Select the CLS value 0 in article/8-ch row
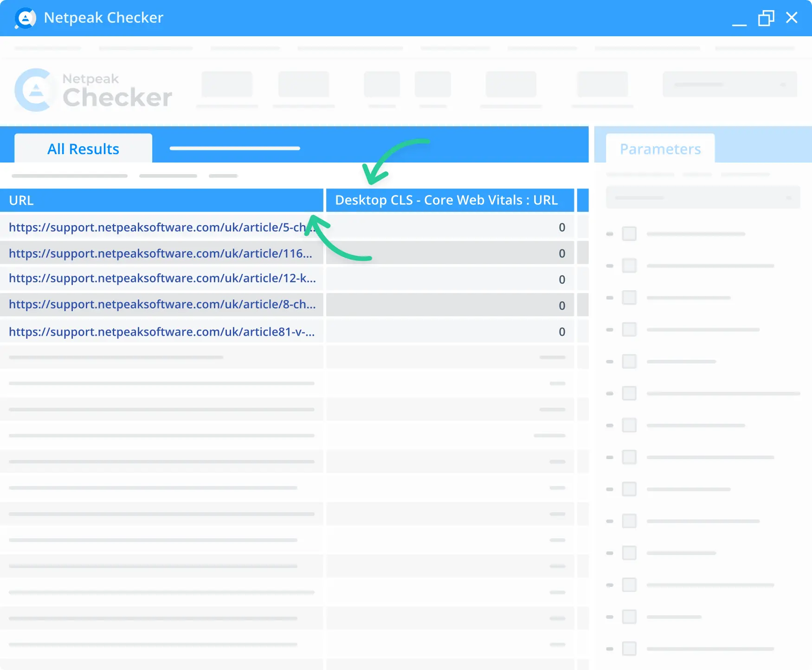The width and height of the screenshot is (812, 670). pos(562,305)
